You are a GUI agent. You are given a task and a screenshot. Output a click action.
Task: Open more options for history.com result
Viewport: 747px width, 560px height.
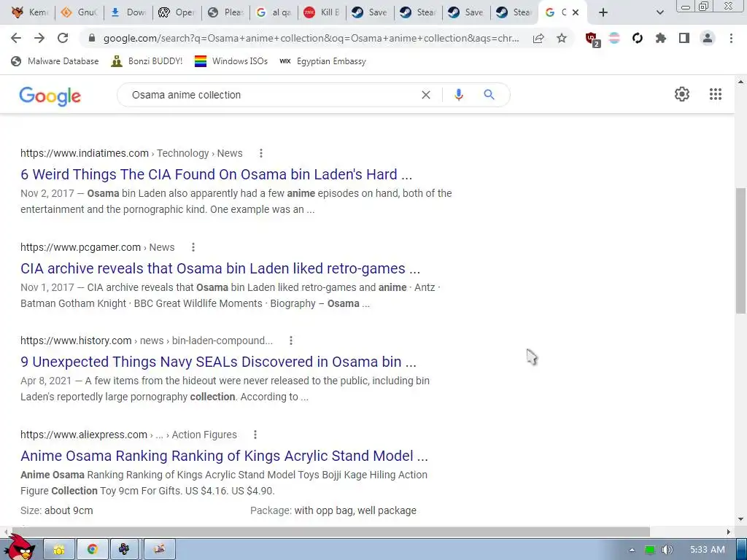[x=290, y=341]
